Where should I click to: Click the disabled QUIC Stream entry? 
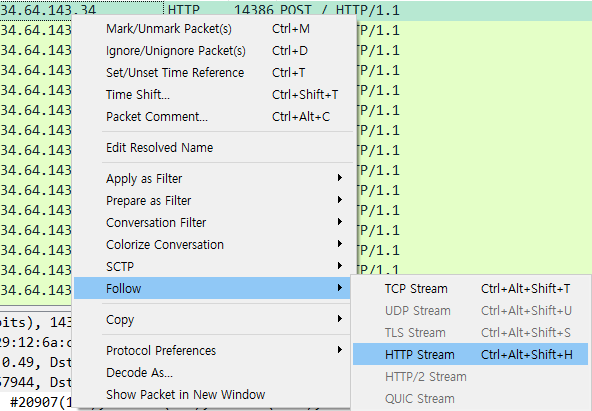click(470, 398)
